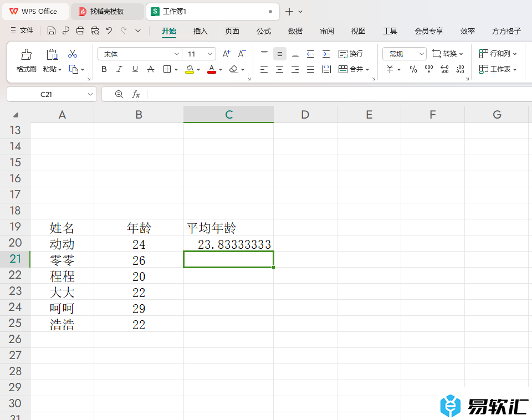Undo the last action
532x420 pixels.
(x=109, y=31)
